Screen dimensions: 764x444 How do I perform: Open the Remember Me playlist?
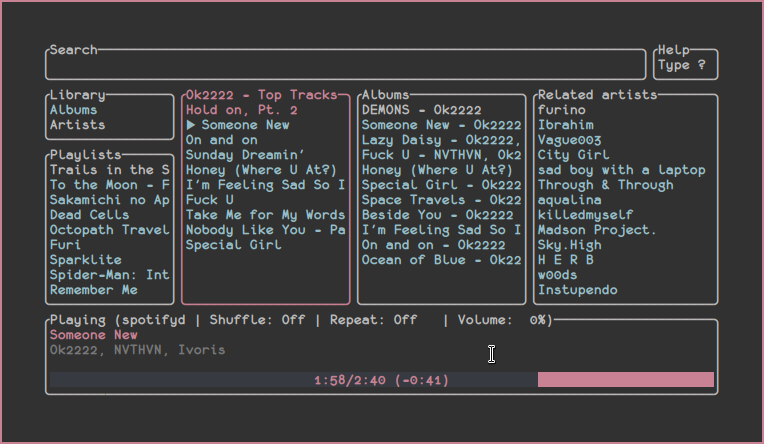pyautogui.click(x=94, y=290)
